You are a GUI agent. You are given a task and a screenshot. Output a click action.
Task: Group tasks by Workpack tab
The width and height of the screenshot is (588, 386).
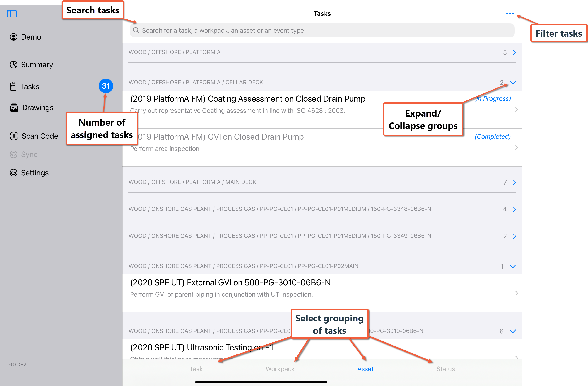pyautogui.click(x=280, y=369)
